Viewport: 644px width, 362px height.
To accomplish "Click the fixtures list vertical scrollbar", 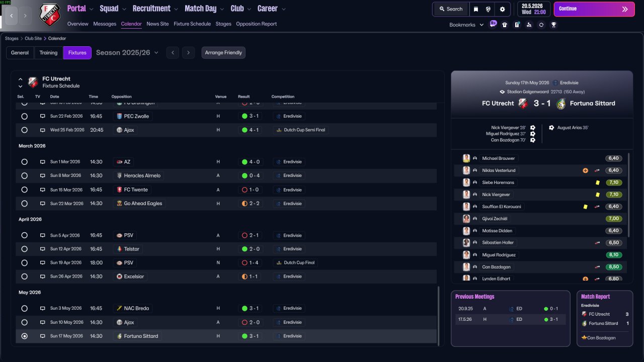I will click(439, 316).
